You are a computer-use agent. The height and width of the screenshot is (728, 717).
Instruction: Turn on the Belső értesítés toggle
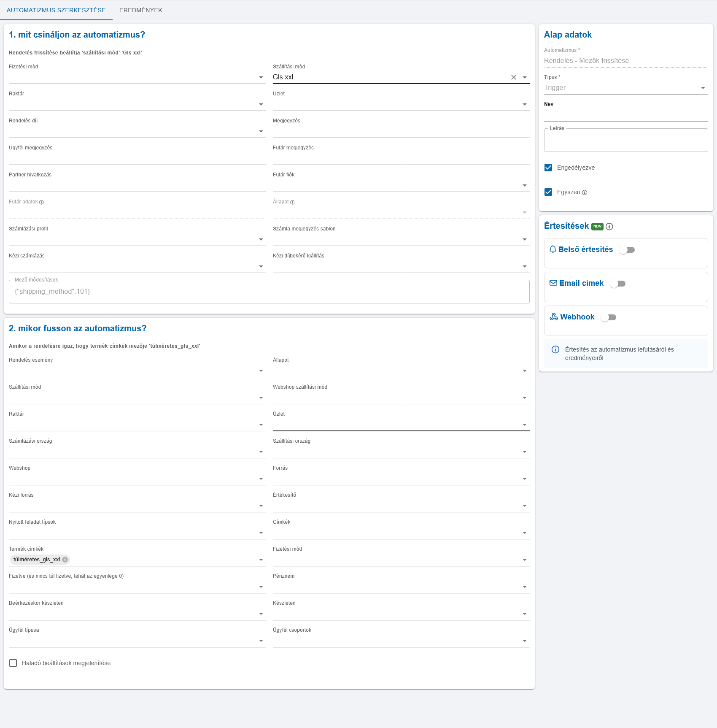click(627, 250)
